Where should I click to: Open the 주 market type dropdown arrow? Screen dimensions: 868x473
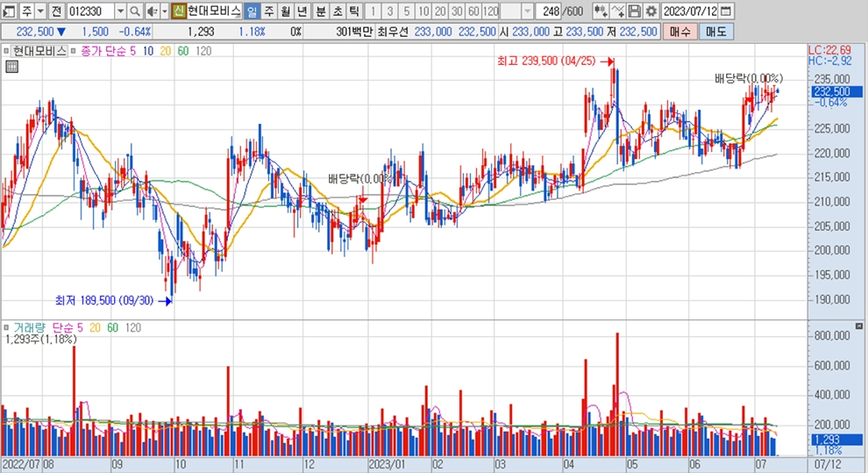click(x=40, y=11)
